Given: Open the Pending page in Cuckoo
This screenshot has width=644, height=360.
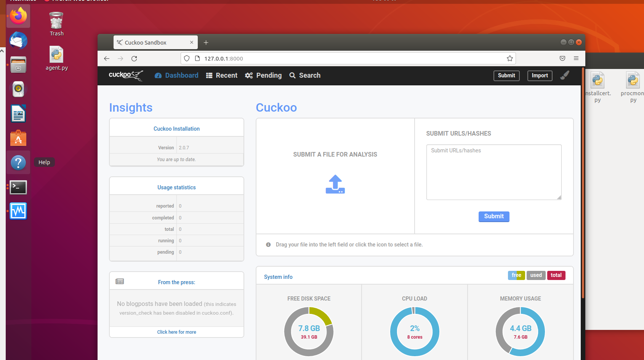Looking at the screenshot, I should point(263,75).
